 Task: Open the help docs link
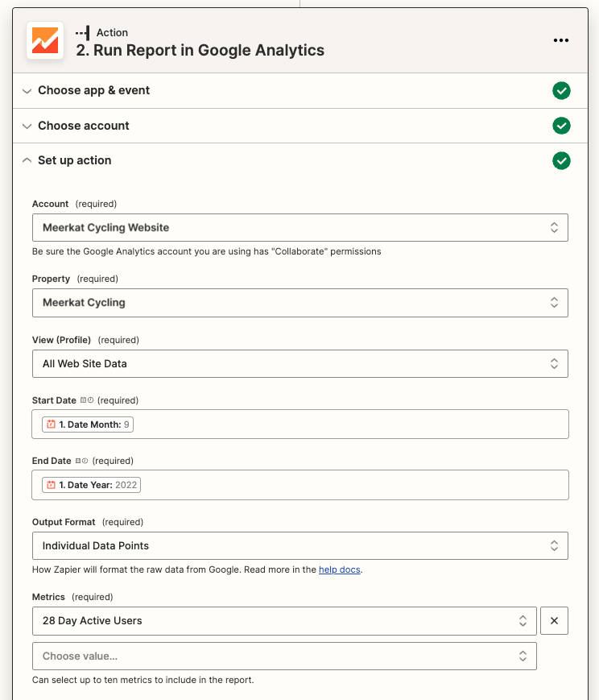339,570
